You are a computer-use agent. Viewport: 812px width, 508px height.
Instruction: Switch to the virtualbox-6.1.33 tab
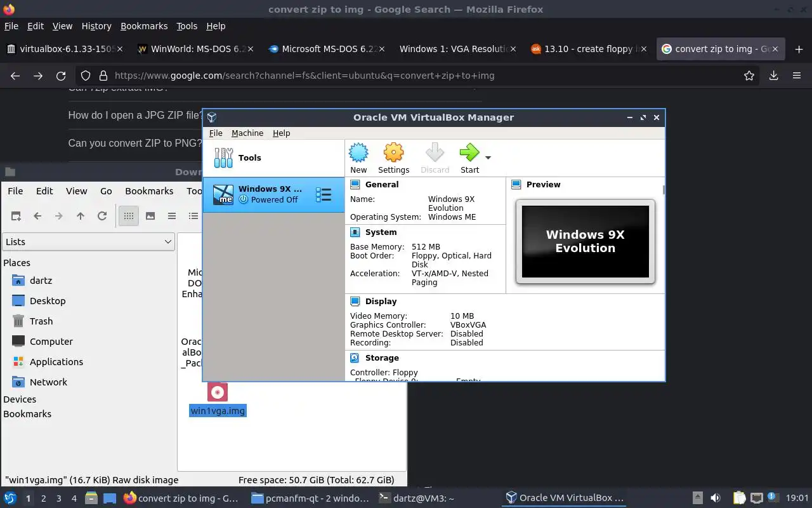coord(64,49)
